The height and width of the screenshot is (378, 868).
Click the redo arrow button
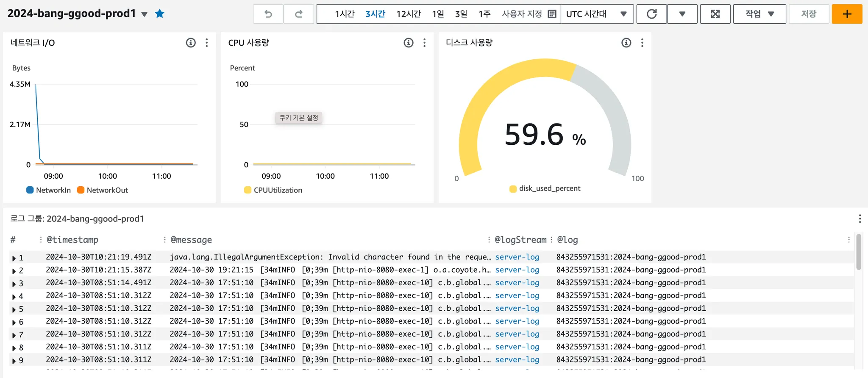(299, 14)
